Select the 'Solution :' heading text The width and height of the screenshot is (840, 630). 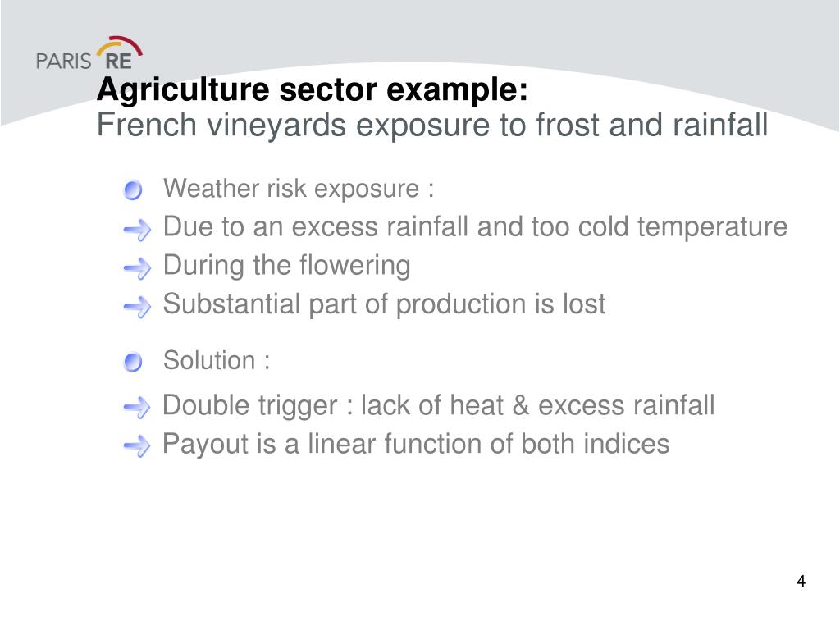tap(217, 360)
